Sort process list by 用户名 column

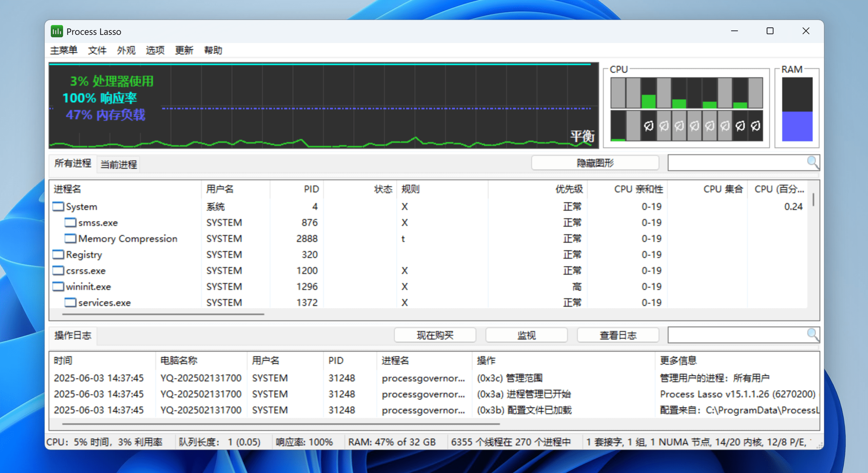(x=236, y=189)
